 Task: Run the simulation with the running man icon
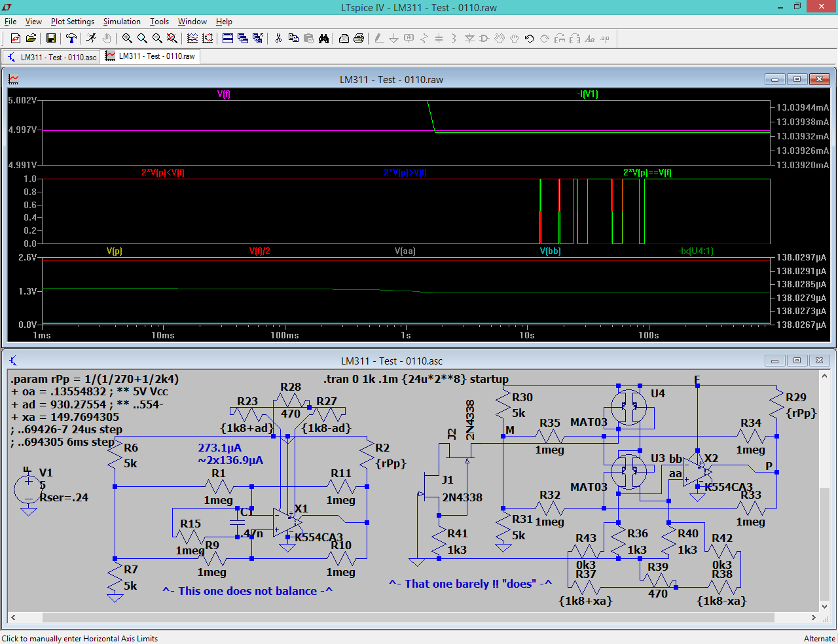pyautogui.click(x=91, y=39)
